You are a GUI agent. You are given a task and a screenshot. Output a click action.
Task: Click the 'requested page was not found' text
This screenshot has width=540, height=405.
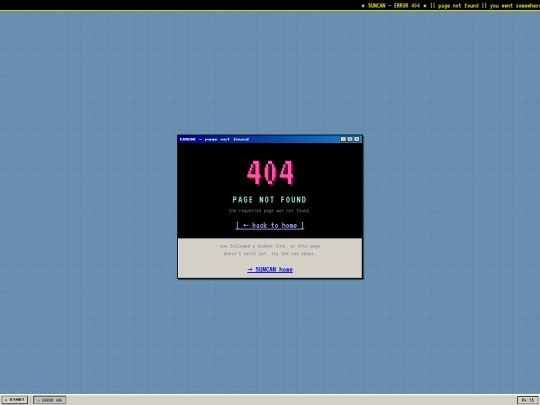pos(270,210)
